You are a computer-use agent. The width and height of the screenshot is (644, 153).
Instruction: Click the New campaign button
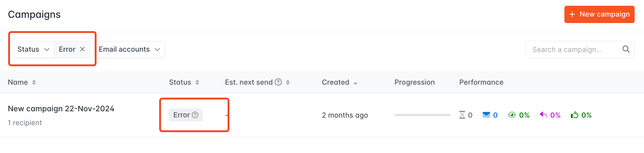coord(599,14)
